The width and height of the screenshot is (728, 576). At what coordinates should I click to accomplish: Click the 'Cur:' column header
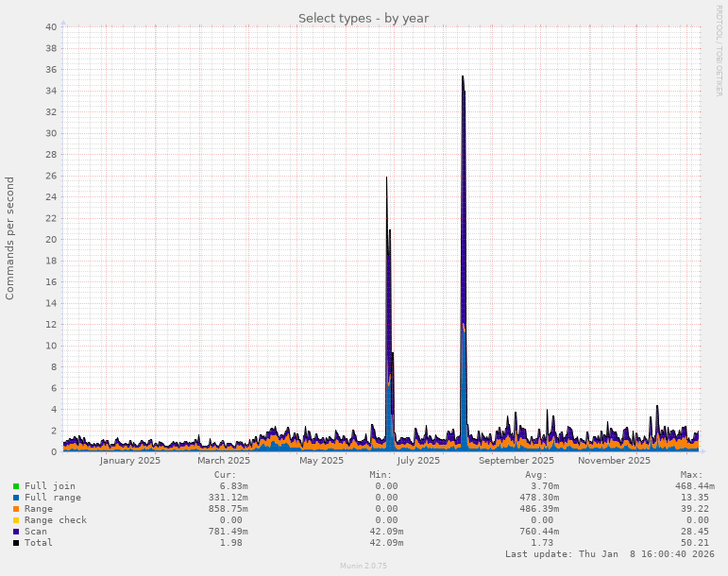225,475
